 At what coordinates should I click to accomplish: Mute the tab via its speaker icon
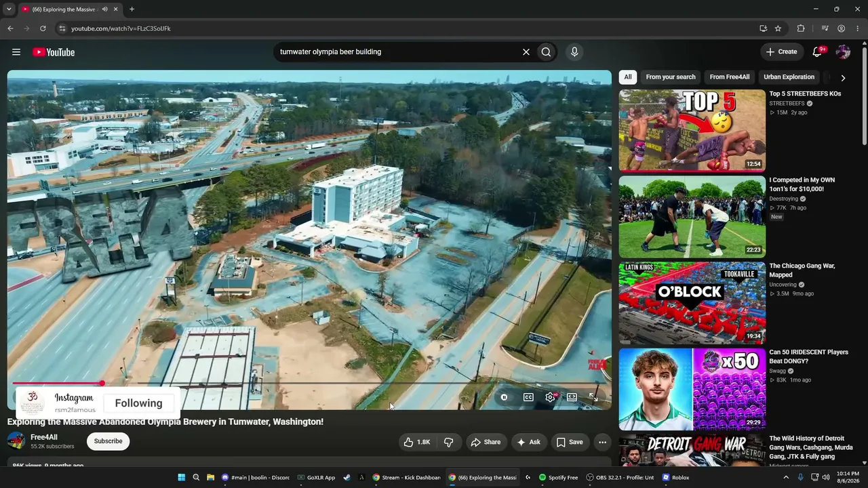click(x=105, y=9)
